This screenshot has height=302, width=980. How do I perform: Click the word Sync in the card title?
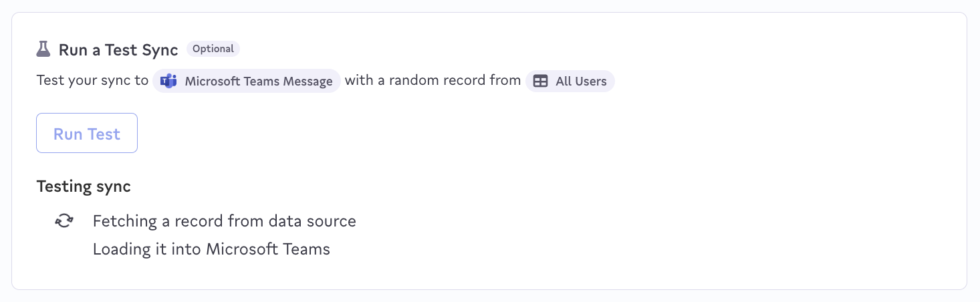point(160,49)
